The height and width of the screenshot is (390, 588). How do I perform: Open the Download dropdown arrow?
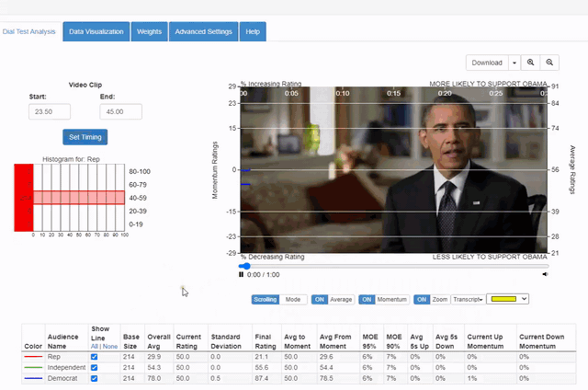point(514,63)
